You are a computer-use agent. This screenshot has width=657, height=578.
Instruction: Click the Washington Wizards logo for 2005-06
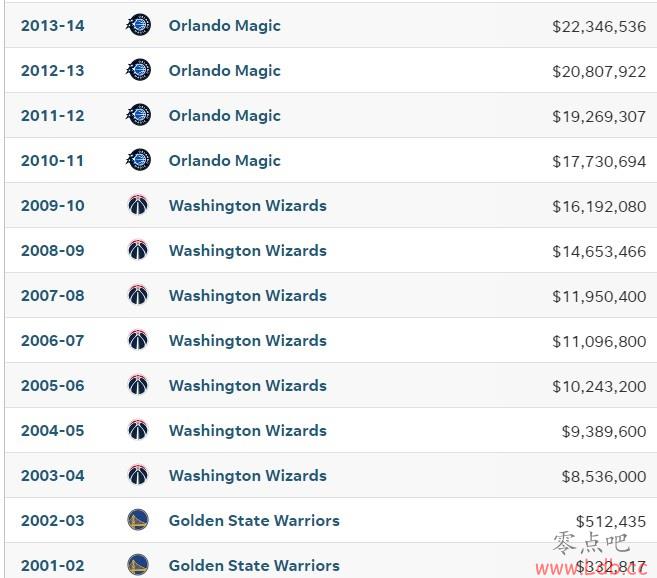138,385
